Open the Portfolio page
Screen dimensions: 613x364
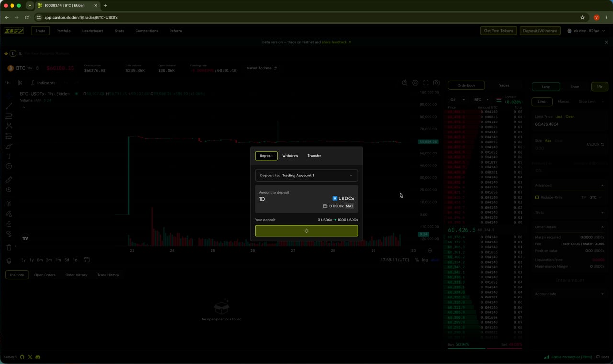(x=64, y=31)
